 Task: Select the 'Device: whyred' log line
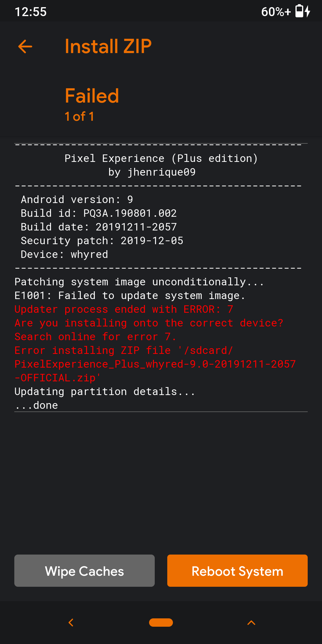[x=64, y=254]
